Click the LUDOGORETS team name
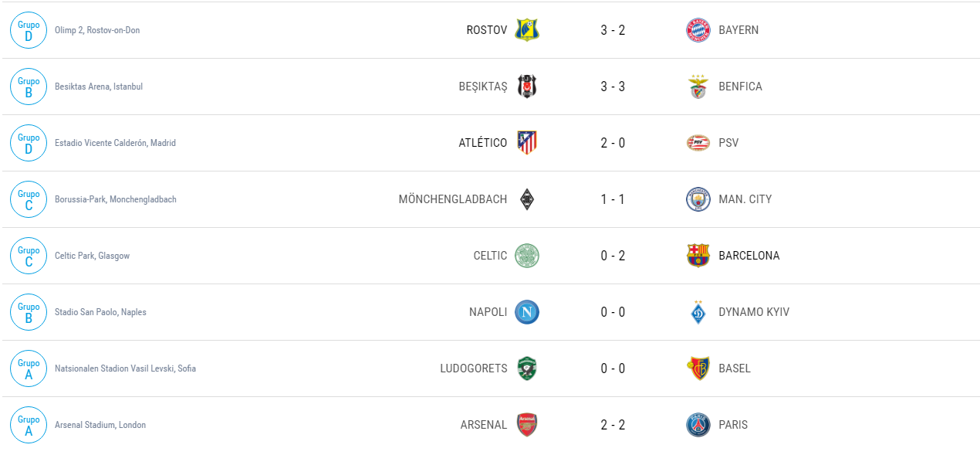This screenshot has height=455, width=980. 474,368
